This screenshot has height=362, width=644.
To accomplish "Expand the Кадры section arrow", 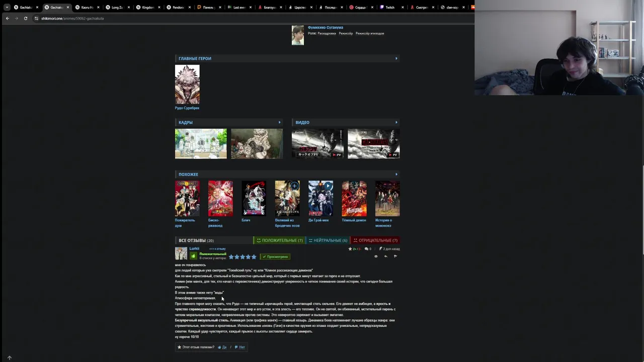I will click(x=280, y=122).
